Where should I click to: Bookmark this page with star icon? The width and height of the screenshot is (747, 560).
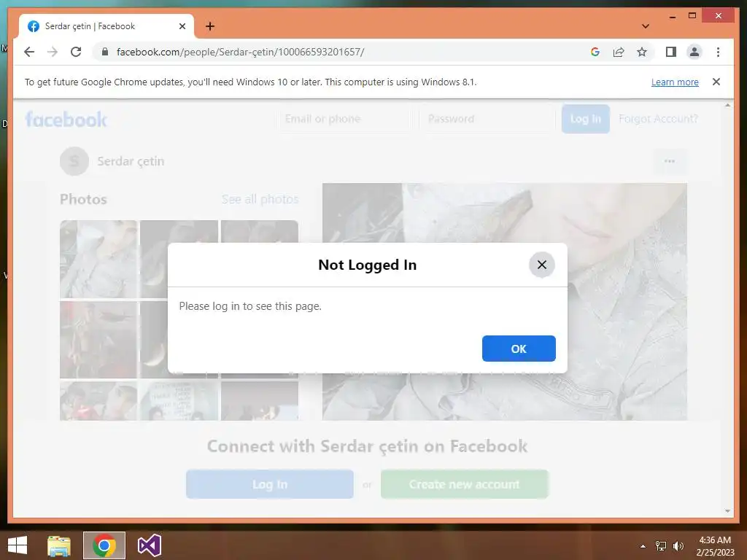642,52
